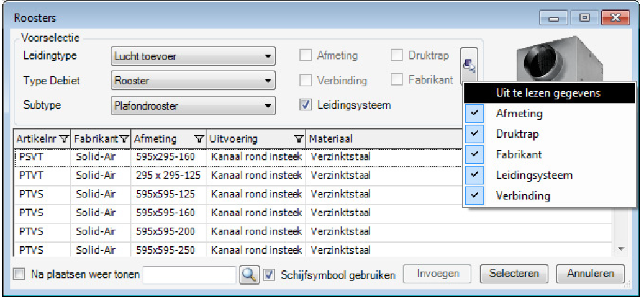Screen dimensions: 644x299
Task: Select size cell 295 x 295-125
Action: click(x=168, y=176)
